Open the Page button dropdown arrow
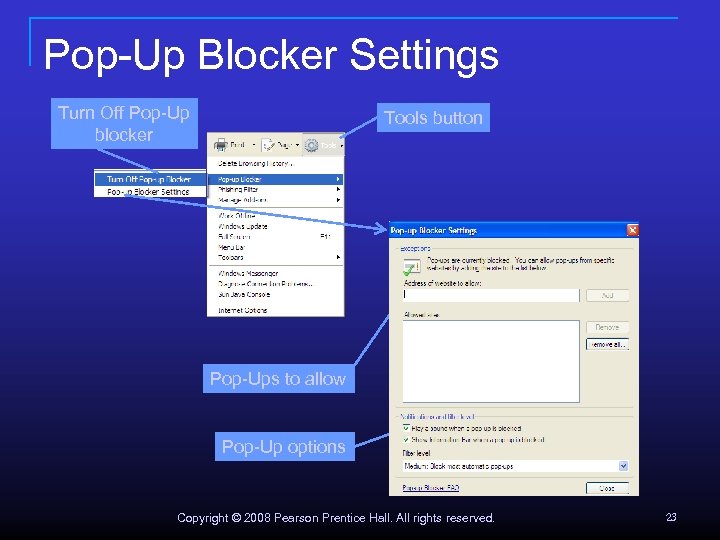Viewport: 720px width, 540px height. (297, 145)
